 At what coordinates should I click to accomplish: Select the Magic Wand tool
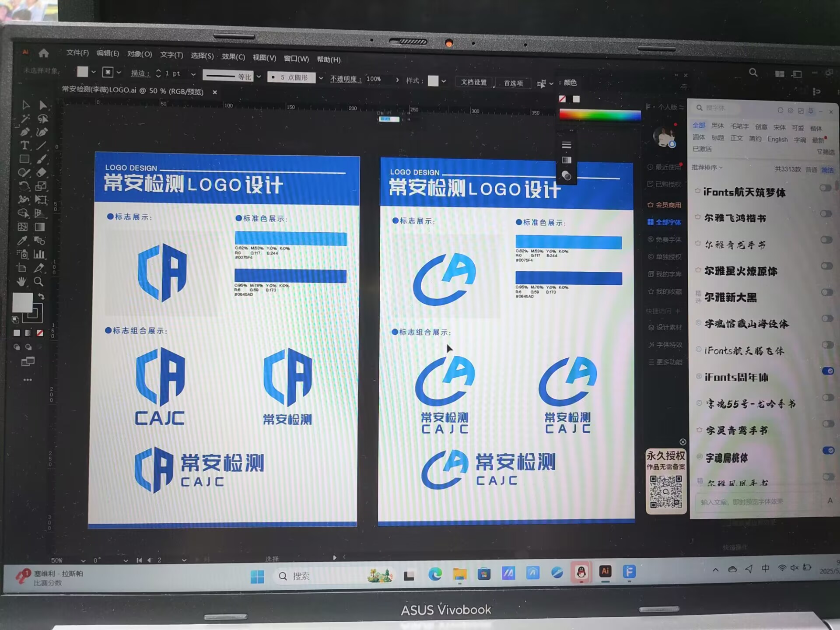tap(25, 119)
